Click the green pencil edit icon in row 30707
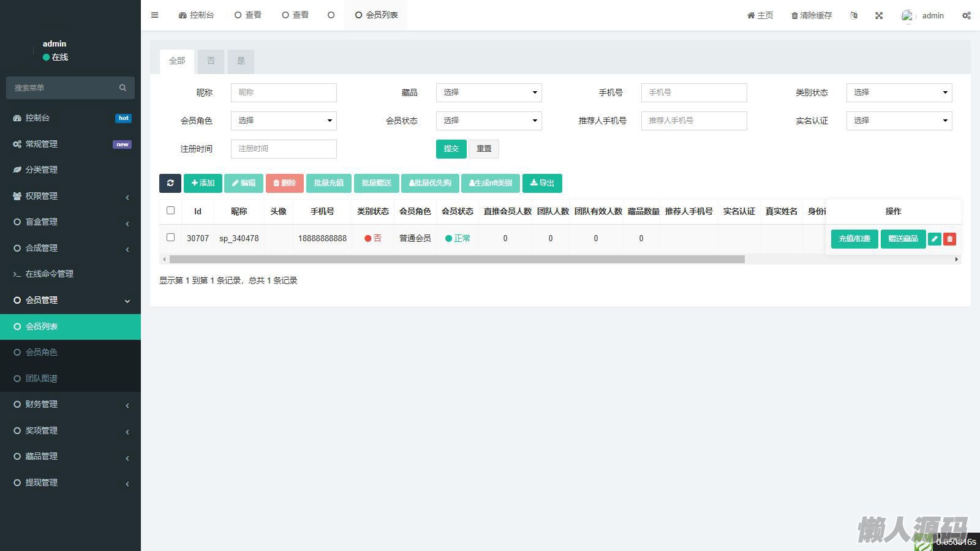 coord(934,239)
